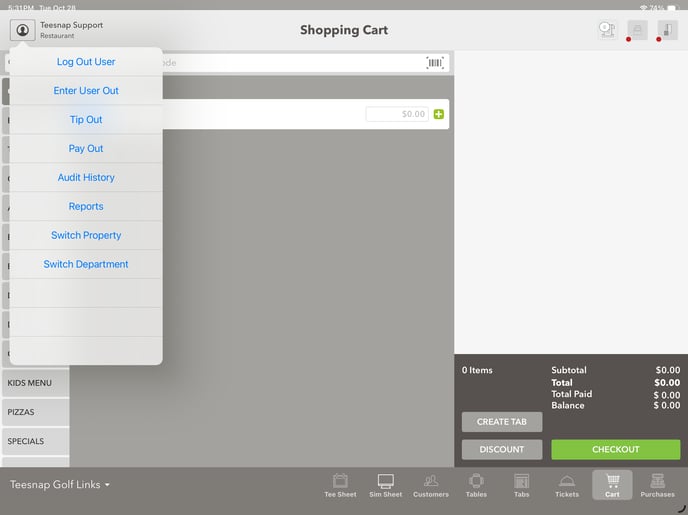Open the Tabs section in bottom bar
This screenshot has height=515, width=688.
521,485
